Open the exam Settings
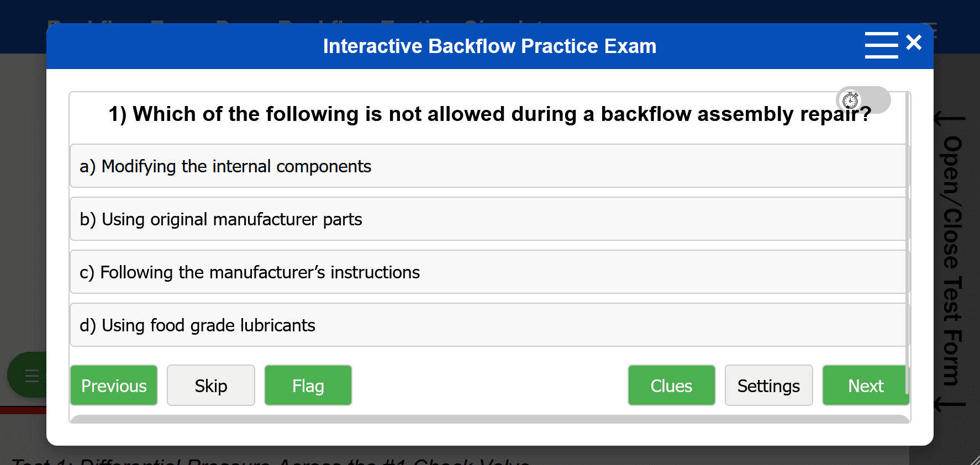The height and width of the screenshot is (465, 980). tap(768, 385)
